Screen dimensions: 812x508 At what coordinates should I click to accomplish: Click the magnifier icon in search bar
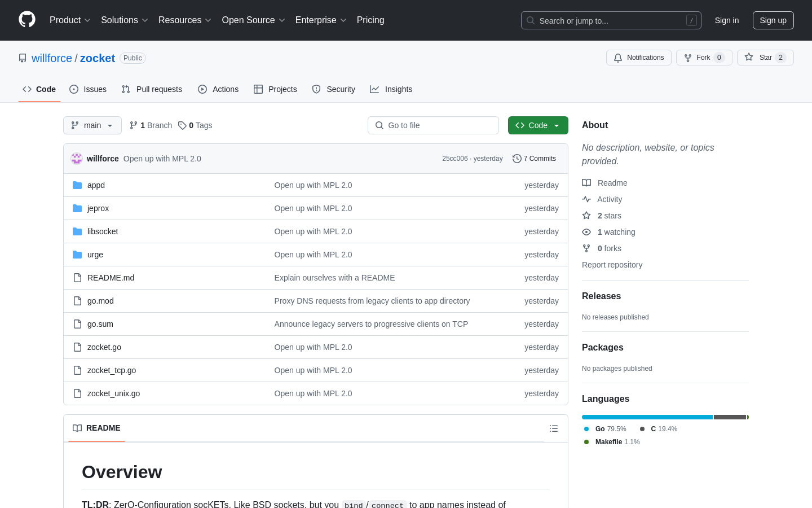(531, 20)
